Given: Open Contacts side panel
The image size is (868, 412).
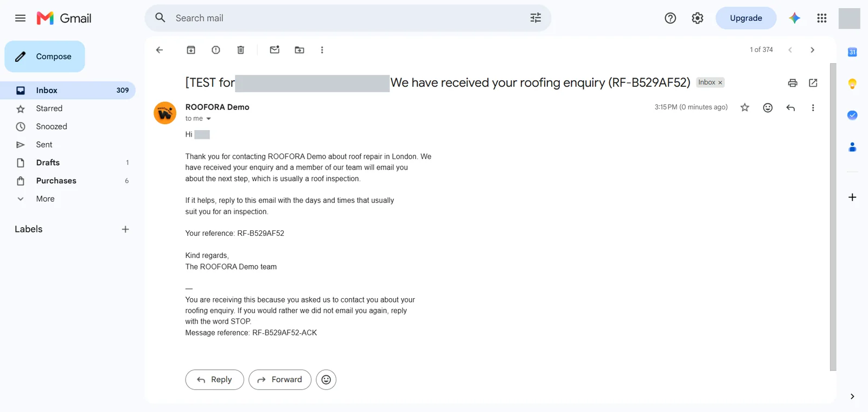Looking at the screenshot, I should pos(852,146).
